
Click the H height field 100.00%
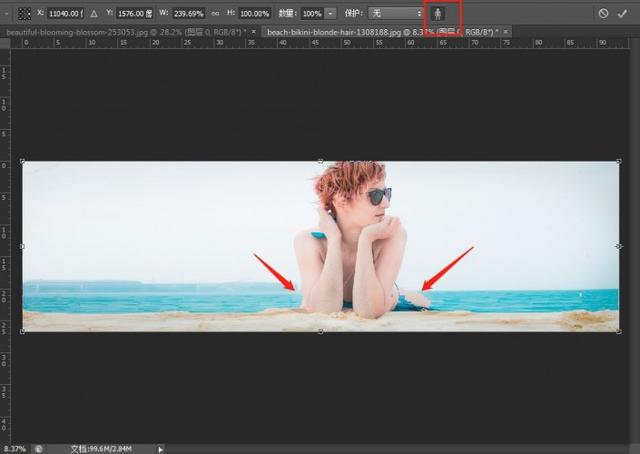pyautogui.click(x=255, y=13)
